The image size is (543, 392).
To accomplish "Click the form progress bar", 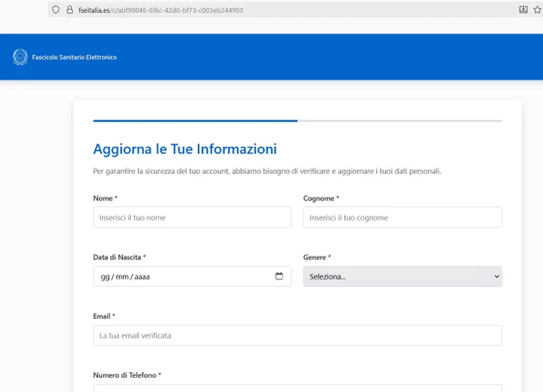I will 298,121.
